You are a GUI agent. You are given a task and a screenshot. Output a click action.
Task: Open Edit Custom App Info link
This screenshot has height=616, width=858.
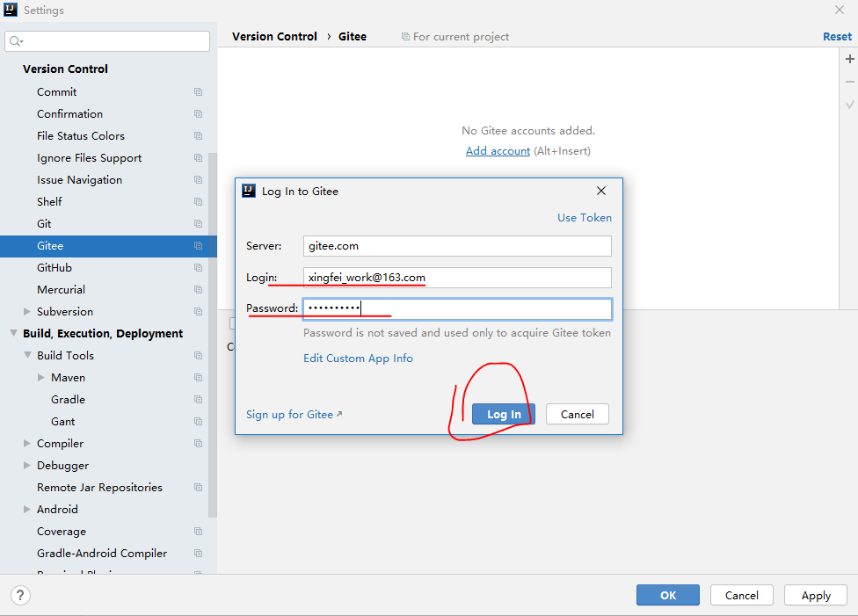358,359
